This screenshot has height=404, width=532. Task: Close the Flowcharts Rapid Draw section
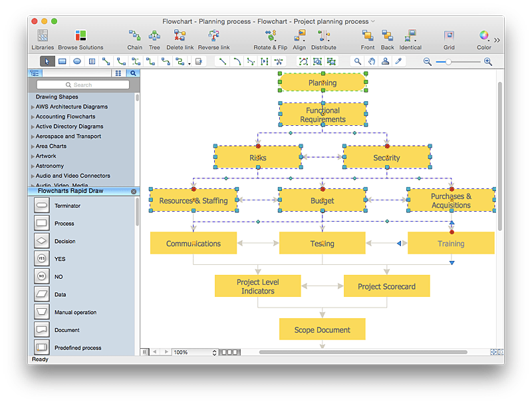134,191
